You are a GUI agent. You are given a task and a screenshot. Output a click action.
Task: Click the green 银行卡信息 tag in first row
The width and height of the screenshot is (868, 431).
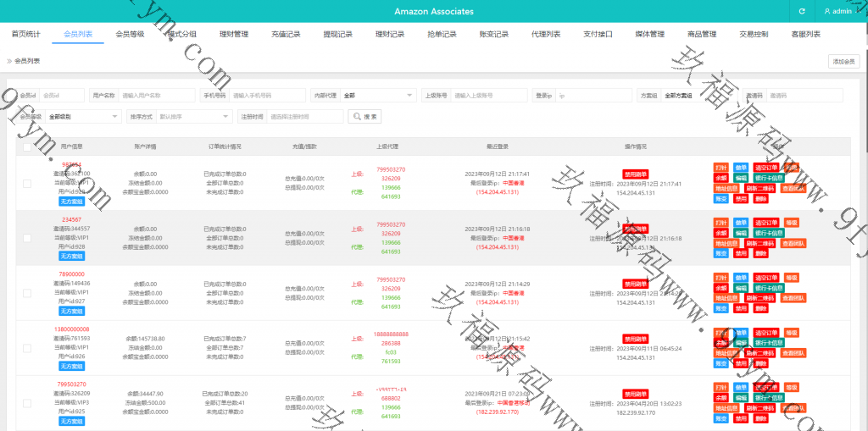pyautogui.click(x=769, y=178)
